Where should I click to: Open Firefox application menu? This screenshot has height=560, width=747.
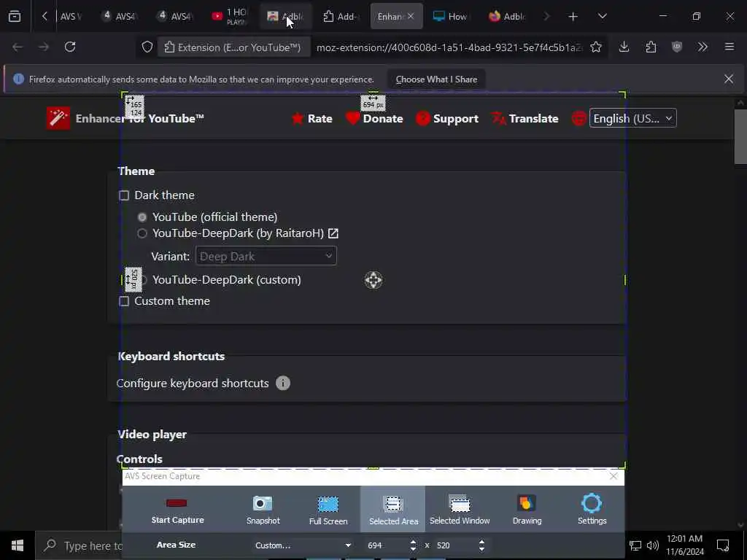click(x=729, y=47)
